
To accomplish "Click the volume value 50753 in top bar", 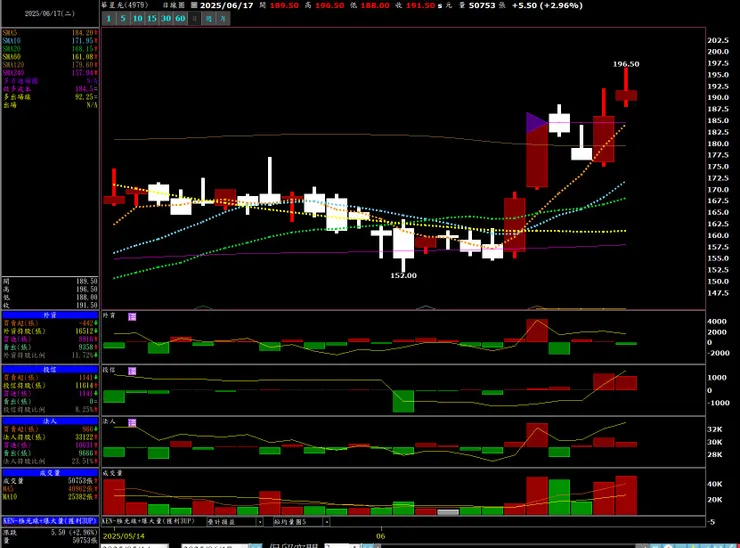I will pyautogui.click(x=482, y=6).
